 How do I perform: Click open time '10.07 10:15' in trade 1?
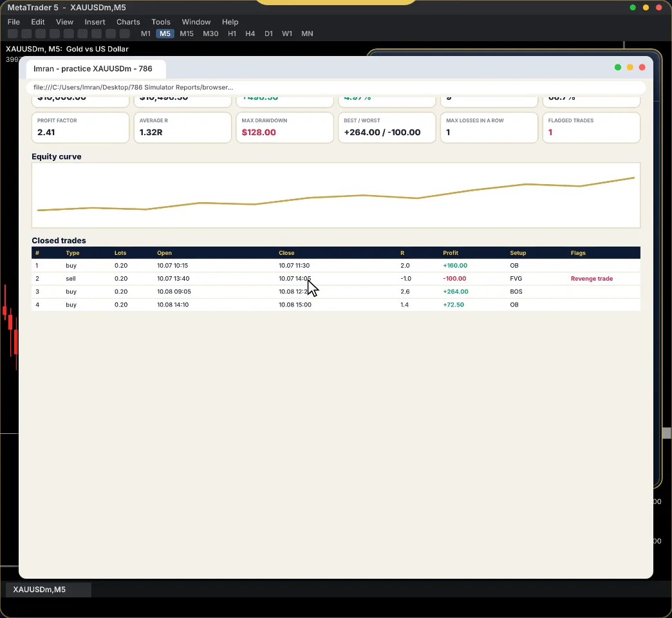(173, 265)
